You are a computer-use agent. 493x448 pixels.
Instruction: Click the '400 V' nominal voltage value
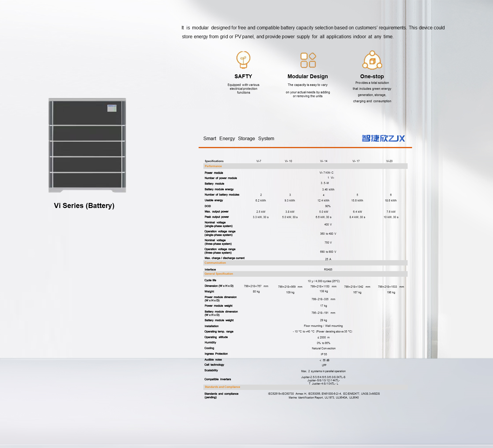[x=328, y=225]
